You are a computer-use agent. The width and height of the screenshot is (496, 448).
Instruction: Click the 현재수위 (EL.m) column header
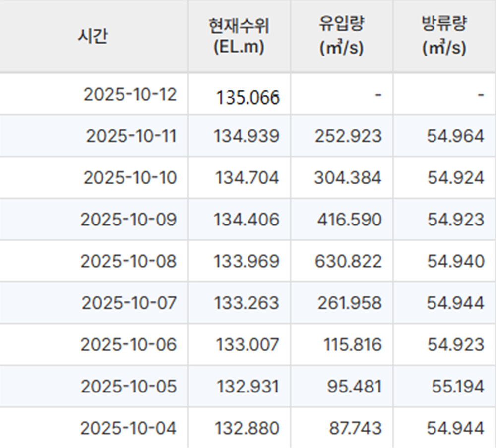[239, 36]
